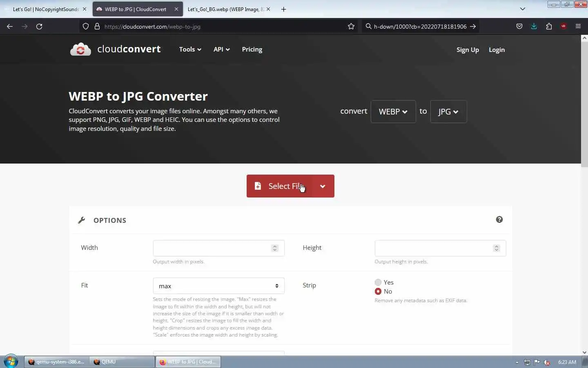This screenshot has height=368, width=588.
Task: Click the Height input field
Action: pos(440,248)
